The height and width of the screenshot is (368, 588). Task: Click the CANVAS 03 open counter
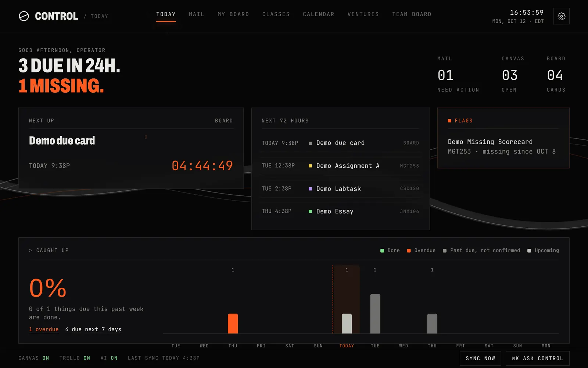point(513,74)
